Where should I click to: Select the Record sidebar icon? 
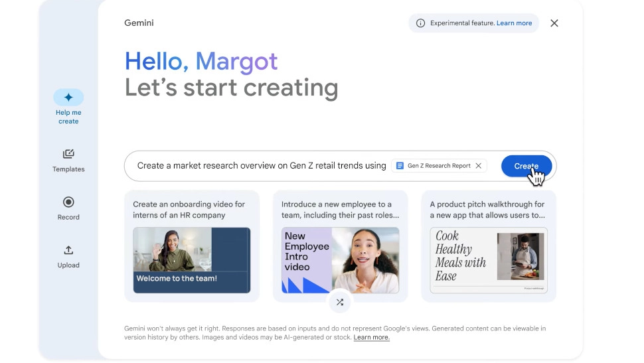point(68,202)
